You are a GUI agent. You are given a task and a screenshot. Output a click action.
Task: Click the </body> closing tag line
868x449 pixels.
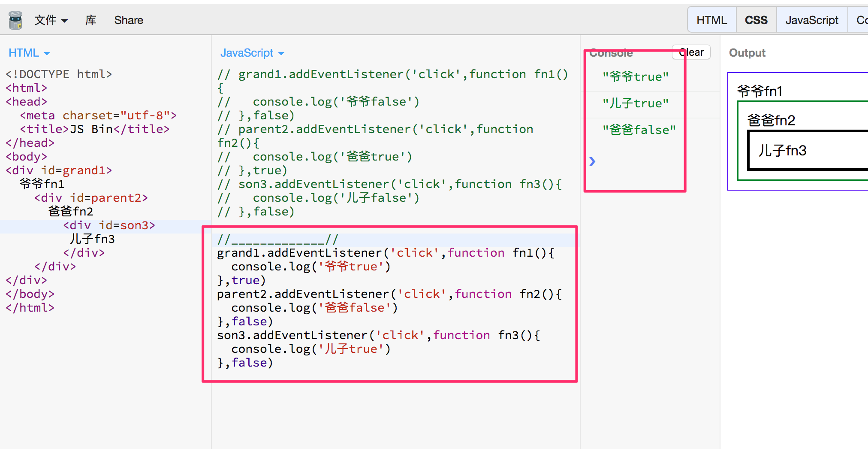pyautogui.click(x=30, y=294)
